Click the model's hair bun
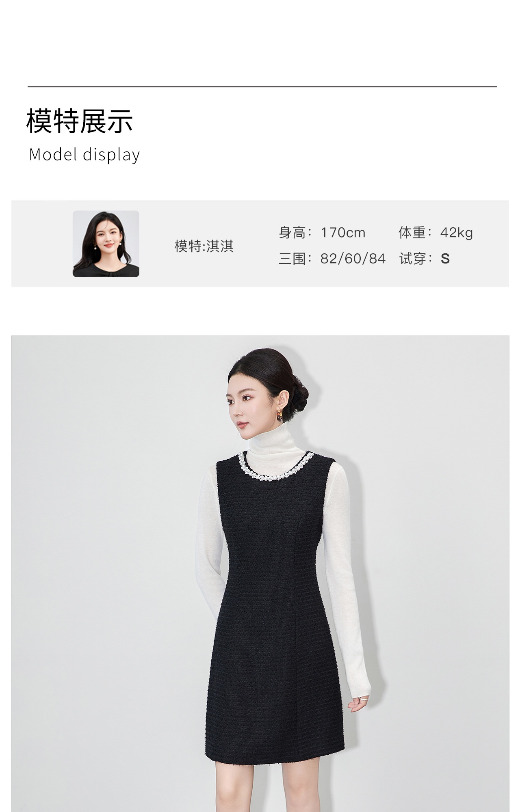 tap(299, 393)
